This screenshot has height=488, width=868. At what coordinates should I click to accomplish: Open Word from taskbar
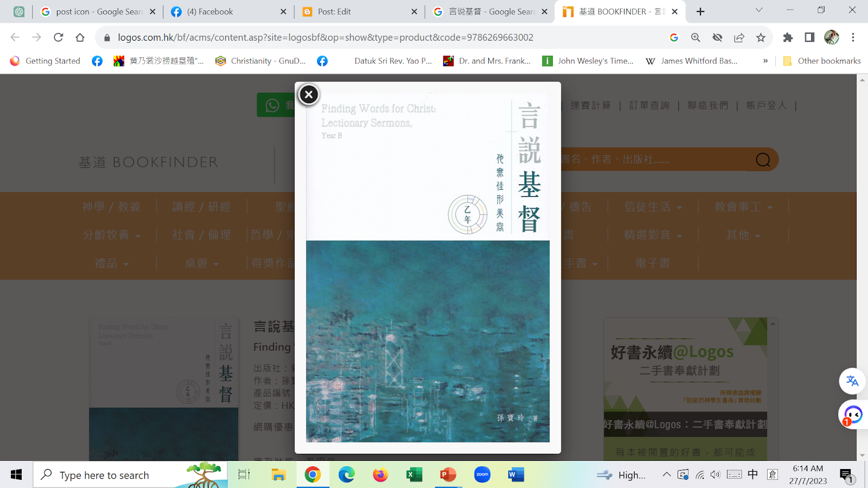516,475
